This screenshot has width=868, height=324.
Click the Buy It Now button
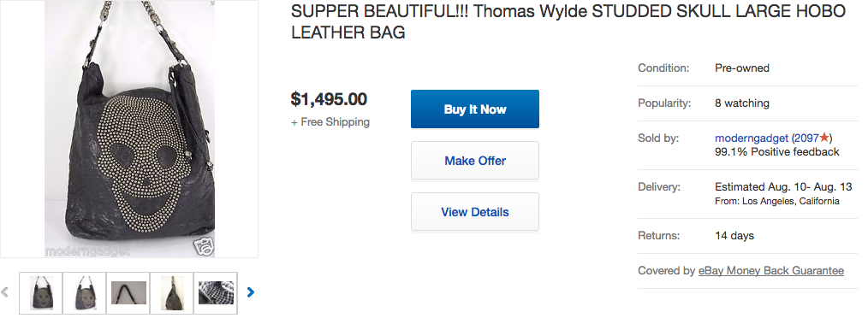click(474, 109)
